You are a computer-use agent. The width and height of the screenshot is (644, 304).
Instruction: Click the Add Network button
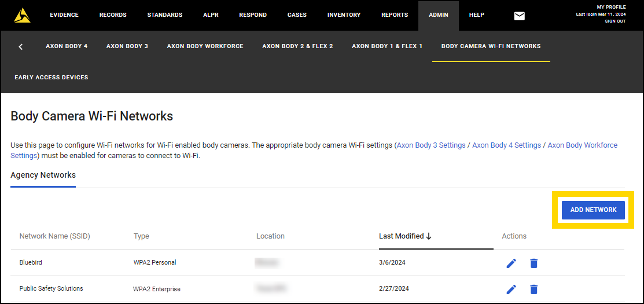[593, 210]
